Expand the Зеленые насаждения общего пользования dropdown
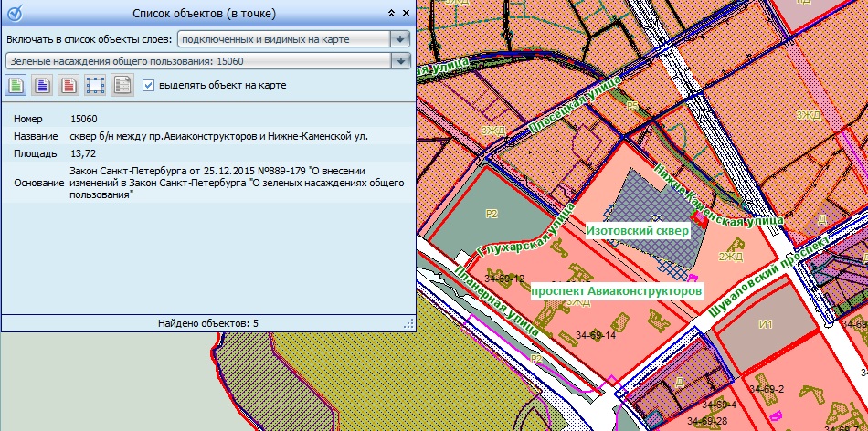The image size is (868, 431). point(400,60)
